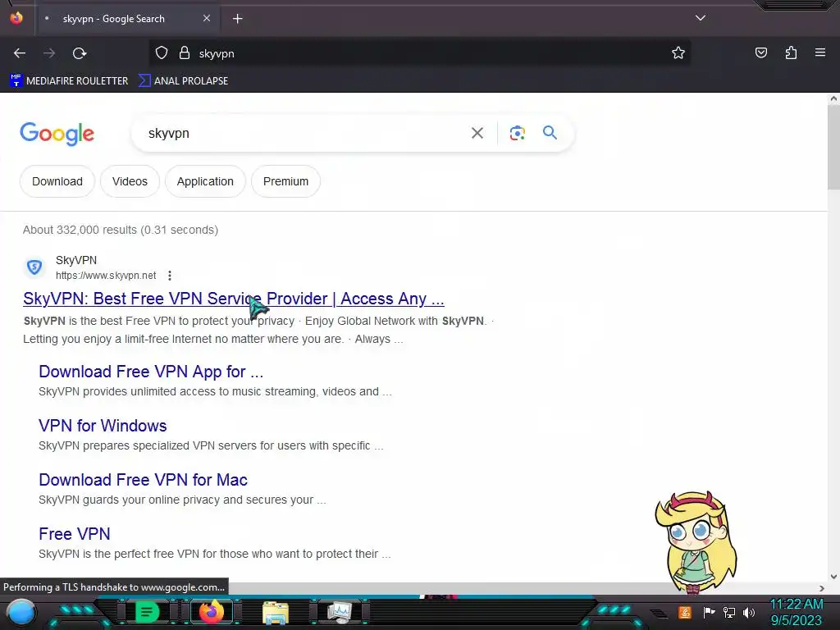840x630 pixels.
Task: Open the VPN for Windows link
Action: [103, 426]
